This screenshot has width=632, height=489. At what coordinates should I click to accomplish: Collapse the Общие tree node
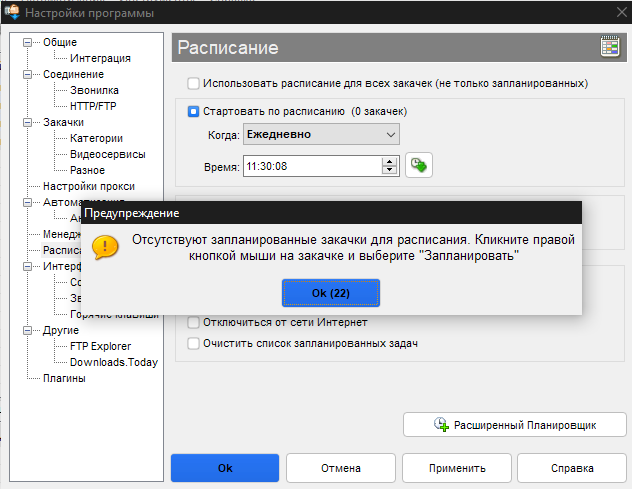point(27,42)
